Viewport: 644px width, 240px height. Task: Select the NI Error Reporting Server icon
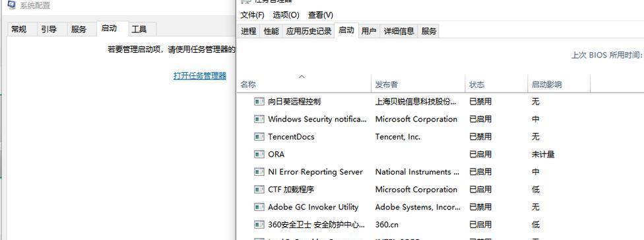259,172
